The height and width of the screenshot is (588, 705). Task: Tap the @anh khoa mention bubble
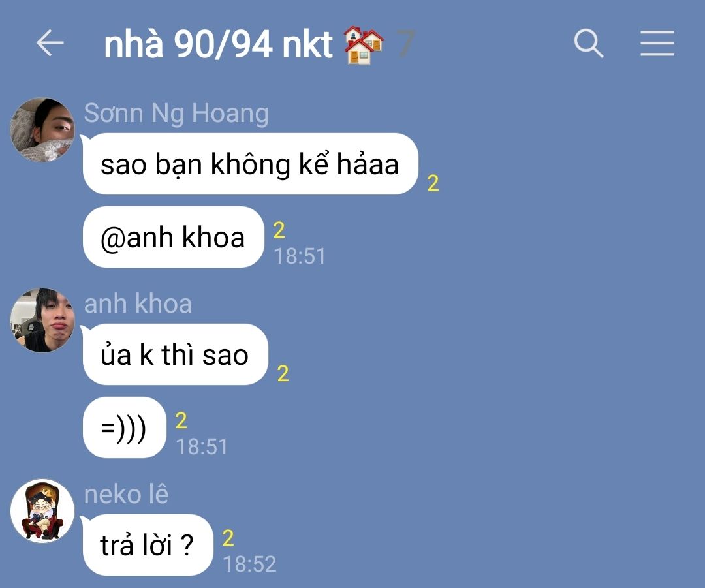tap(173, 237)
